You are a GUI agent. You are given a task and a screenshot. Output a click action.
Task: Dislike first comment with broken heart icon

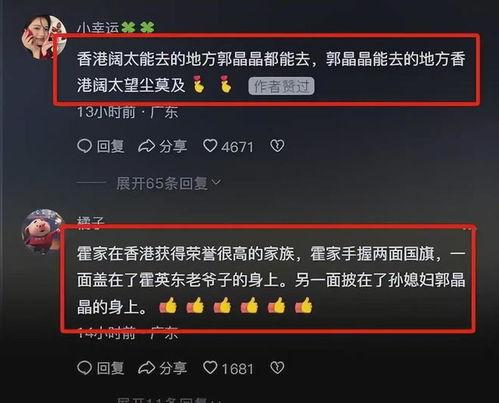(x=277, y=146)
